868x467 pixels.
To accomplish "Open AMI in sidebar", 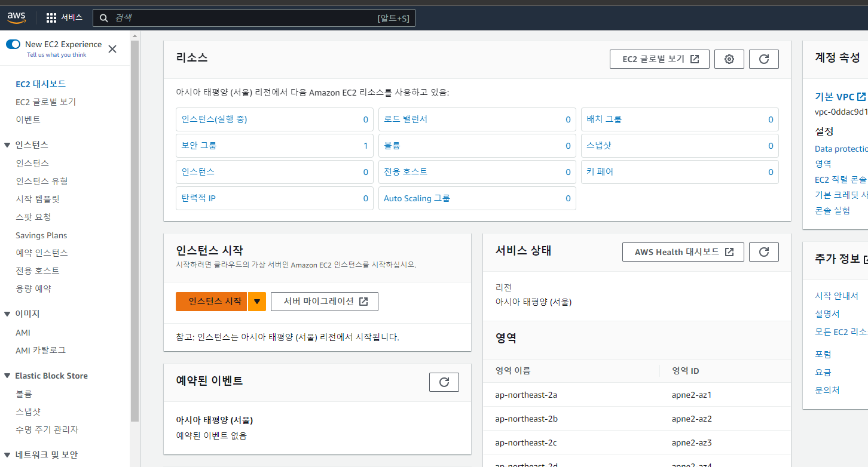I will pyautogui.click(x=23, y=333).
